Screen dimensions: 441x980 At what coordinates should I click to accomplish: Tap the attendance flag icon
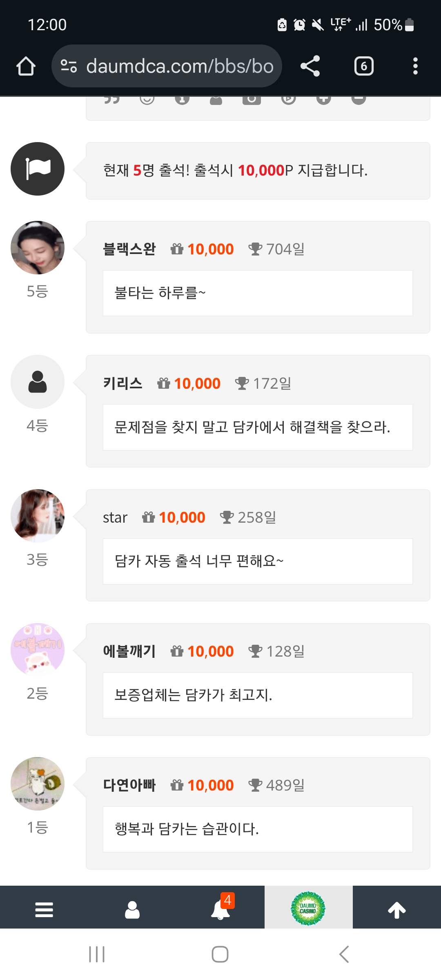click(38, 169)
